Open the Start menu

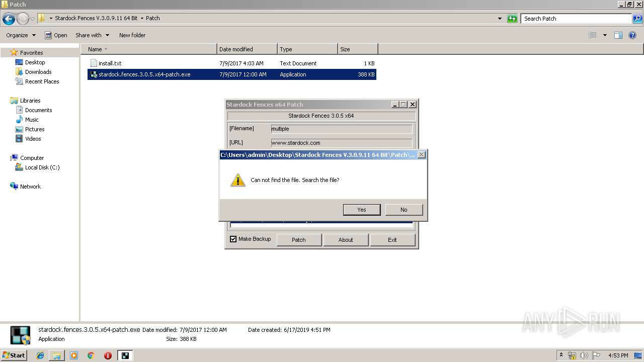coord(14,355)
